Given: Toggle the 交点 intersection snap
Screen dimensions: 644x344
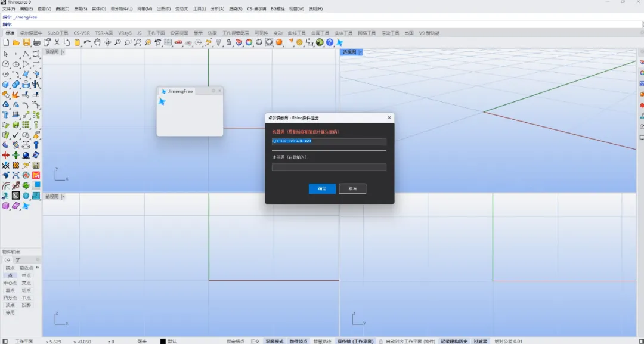Looking at the screenshot, I should (26, 283).
